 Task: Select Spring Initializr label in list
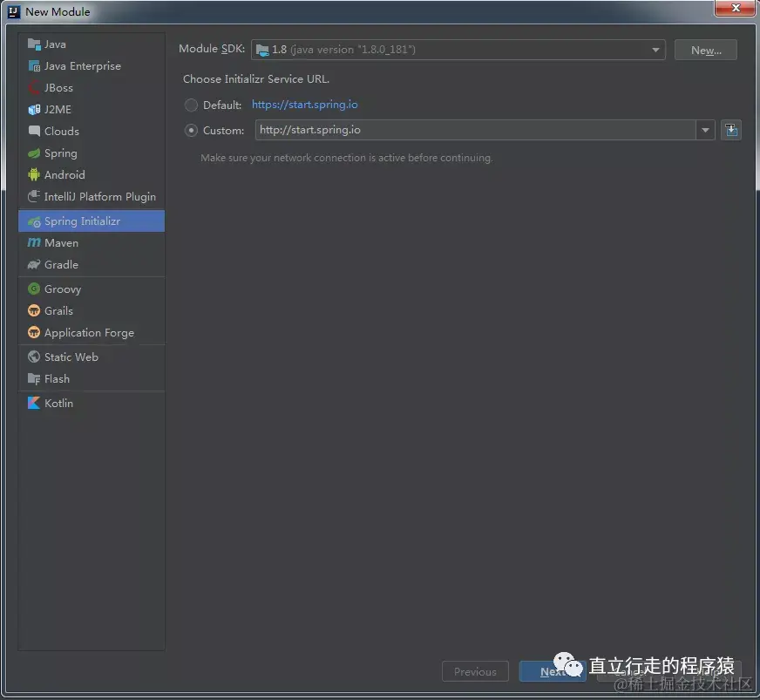point(82,221)
